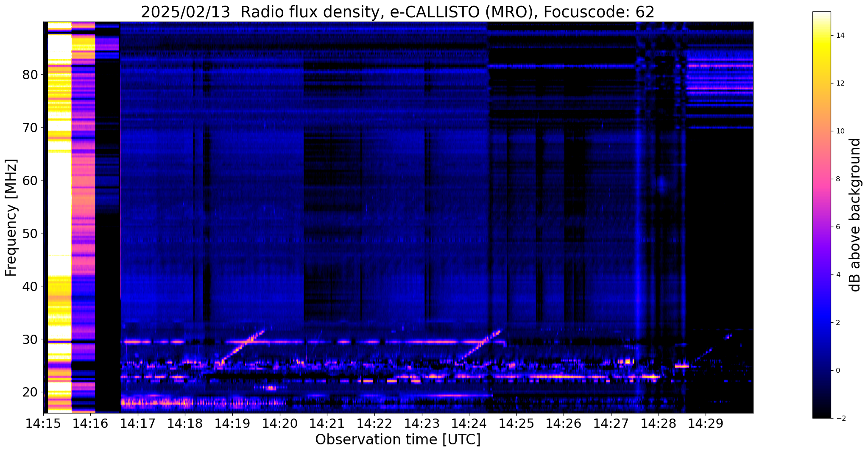Viewport: 868px width, 452px height.
Task: Click the "dB above background" colorbar label
Action: coord(855,215)
